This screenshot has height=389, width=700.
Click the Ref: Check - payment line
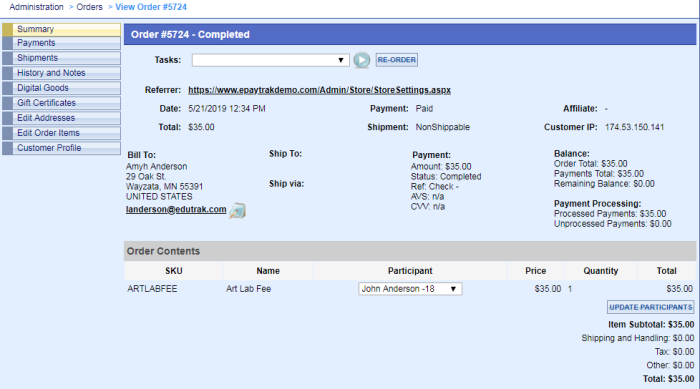click(434, 187)
